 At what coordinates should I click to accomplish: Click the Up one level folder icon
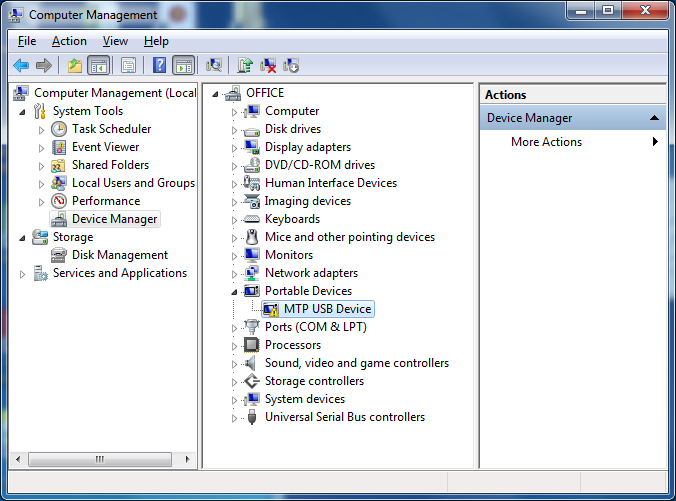[75, 66]
